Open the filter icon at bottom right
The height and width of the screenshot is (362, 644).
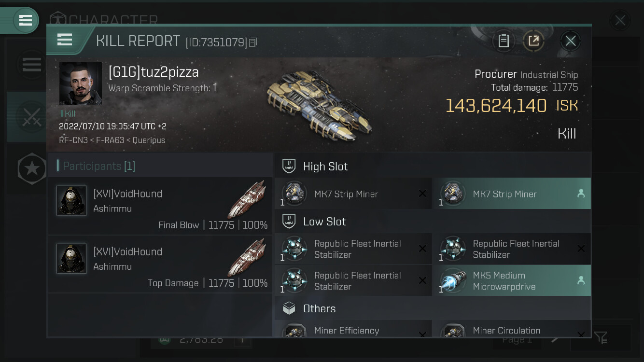(x=601, y=337)
